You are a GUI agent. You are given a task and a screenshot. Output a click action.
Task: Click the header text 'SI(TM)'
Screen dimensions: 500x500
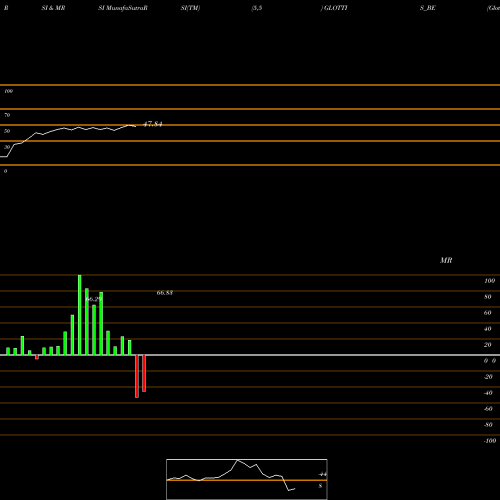point(190,8)
